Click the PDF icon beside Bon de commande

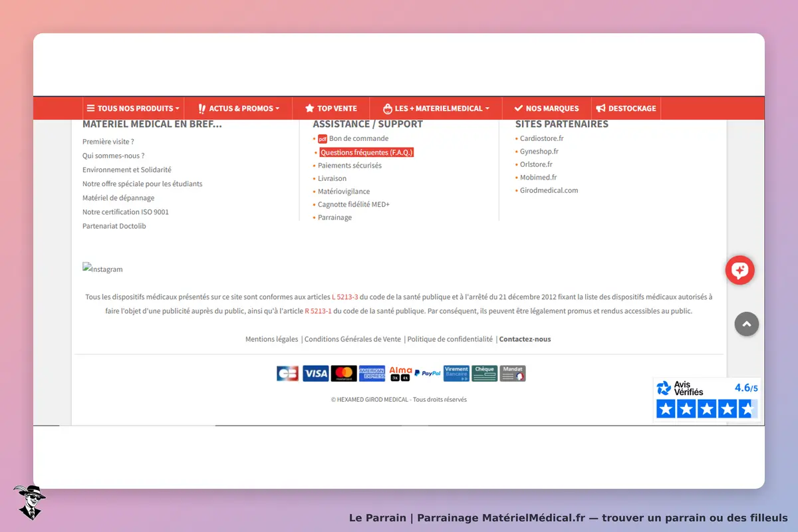click(323, 139)
